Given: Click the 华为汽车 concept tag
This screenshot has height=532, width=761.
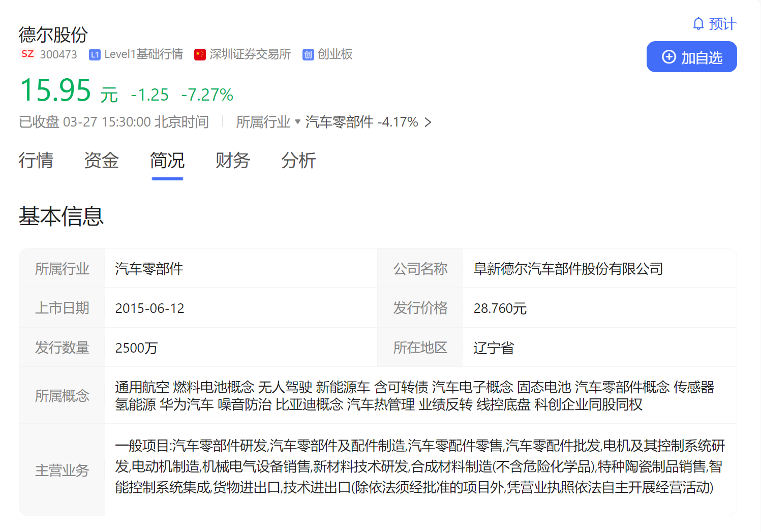Looking at the screenshot, I should [187, 404].
